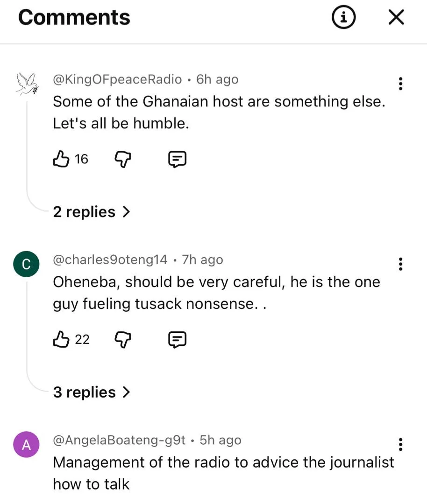Select AngelaBoateng's comment about radio management

[x=223, y=473]
